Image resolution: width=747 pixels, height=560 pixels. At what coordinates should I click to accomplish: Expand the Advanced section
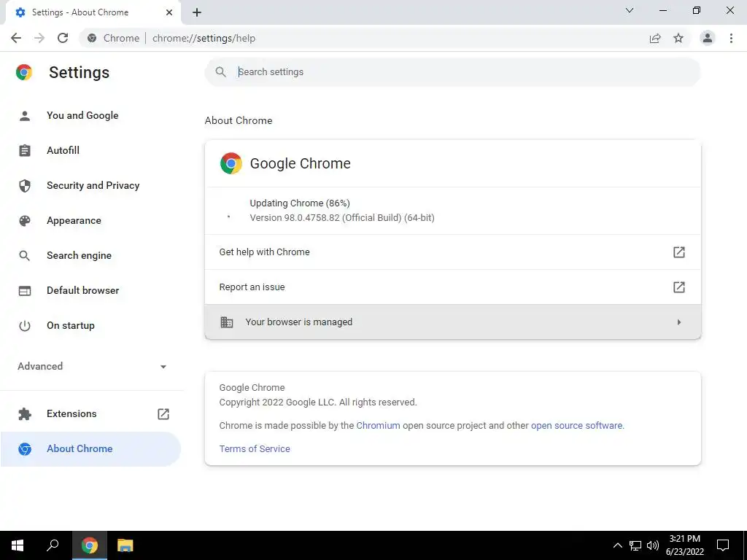(92, 366)
